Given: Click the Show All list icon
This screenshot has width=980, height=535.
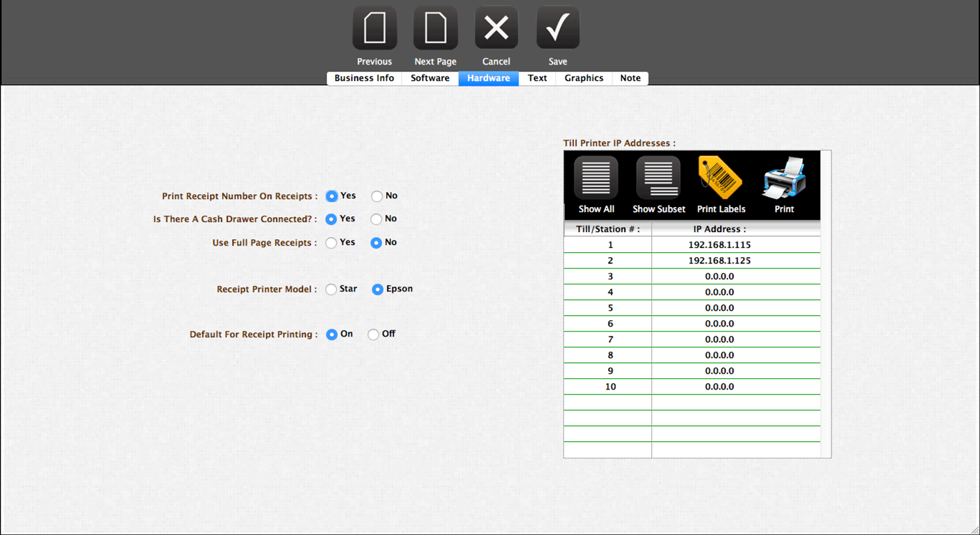Looking at the screenshot, I should tap(596, 178).
